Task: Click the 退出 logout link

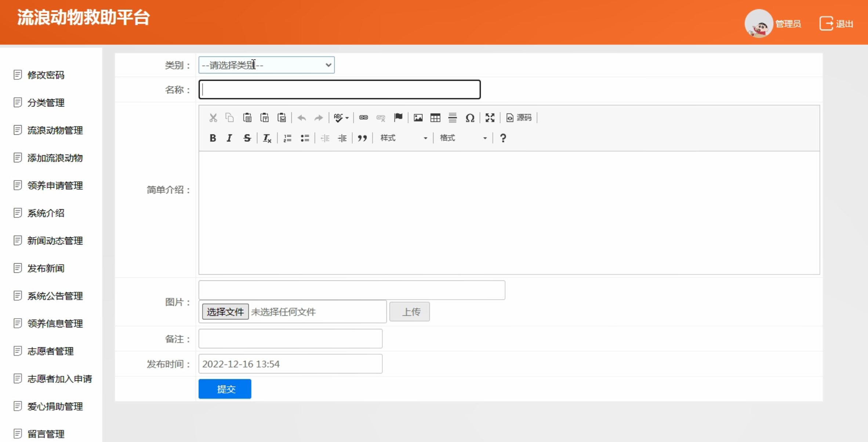Action: [836, 24]
